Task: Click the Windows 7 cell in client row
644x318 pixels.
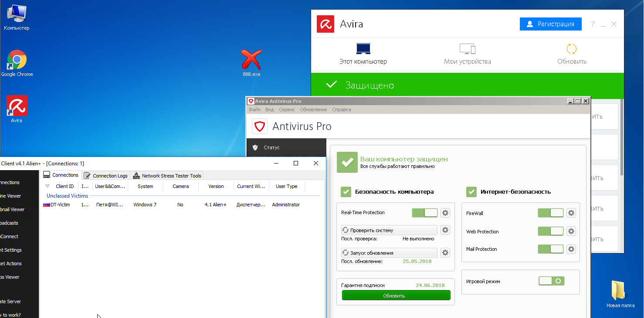Action: (x=145, y=205)
